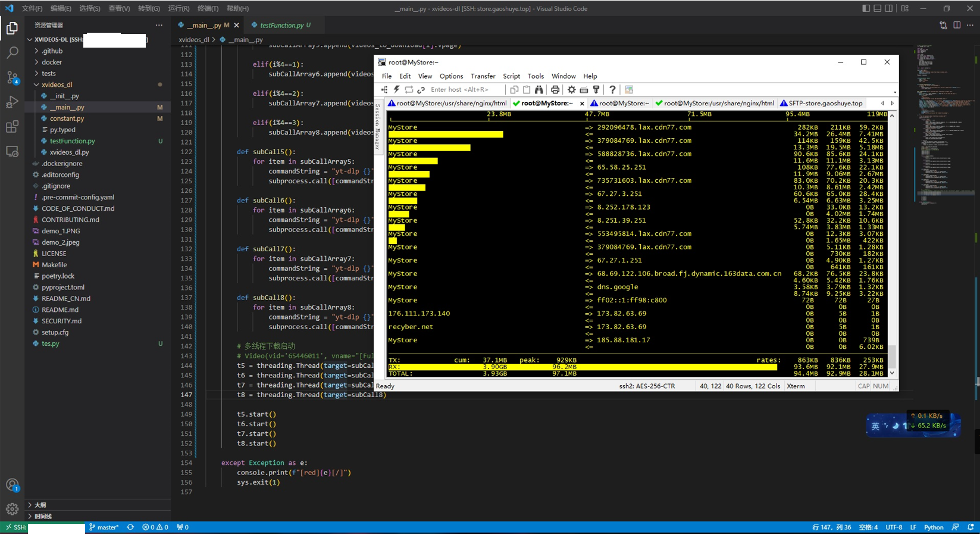Screen dimensions: 980x534
Task: Click the SecureCRT SFTP tab toolbar icon
Action: tap(629, 89)
